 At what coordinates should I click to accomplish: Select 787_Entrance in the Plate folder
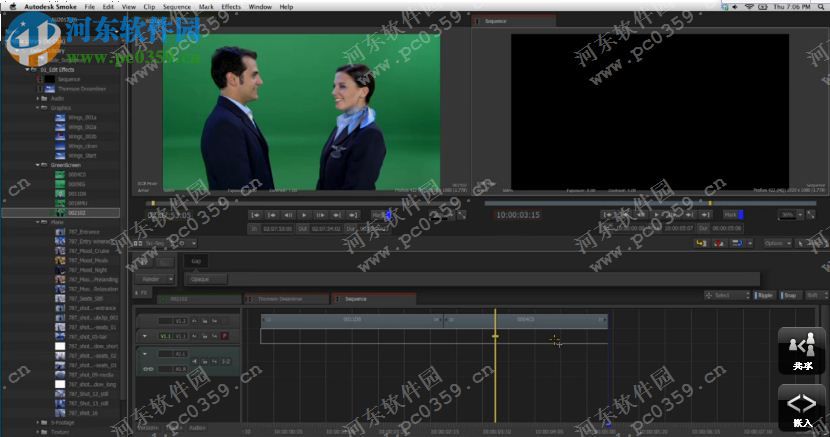[84, 232]
